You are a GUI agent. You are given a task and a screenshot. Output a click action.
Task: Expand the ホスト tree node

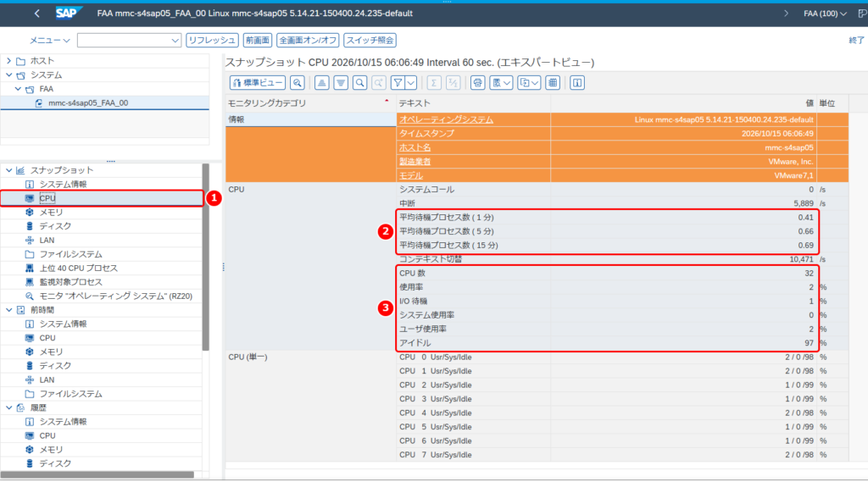pyautogui.click(x=8, y=61)
